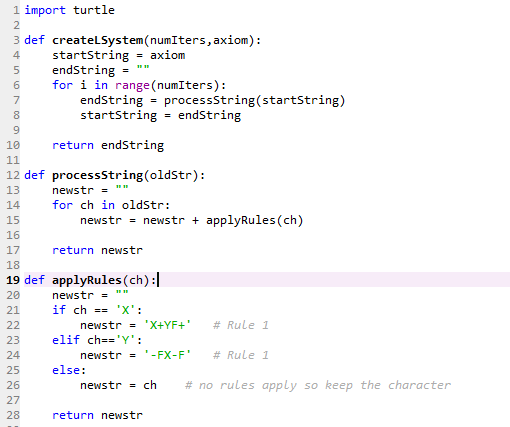Click the range keyword on line 6

pyautogui.click(x=132, y=85)
